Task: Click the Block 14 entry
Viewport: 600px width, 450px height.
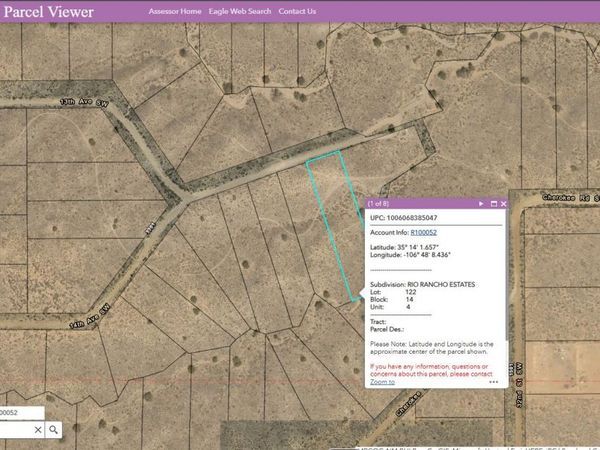Action: (391, 299)
